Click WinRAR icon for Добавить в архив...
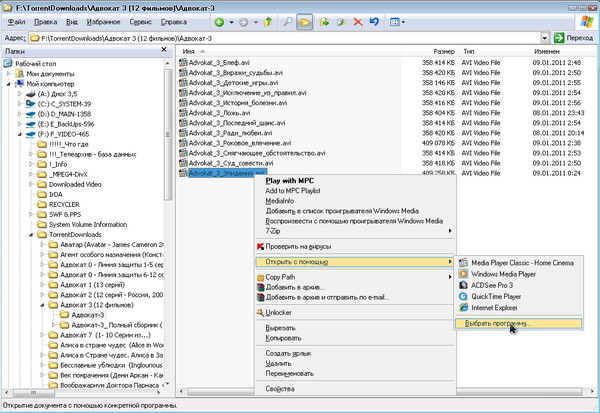 pyautogui.click(x=260, y=287)
